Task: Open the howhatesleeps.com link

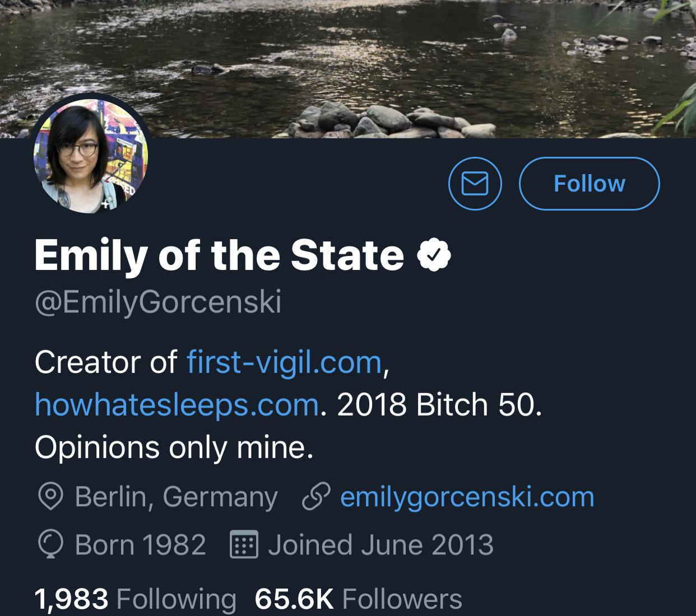Action: [x=177, y=404]
